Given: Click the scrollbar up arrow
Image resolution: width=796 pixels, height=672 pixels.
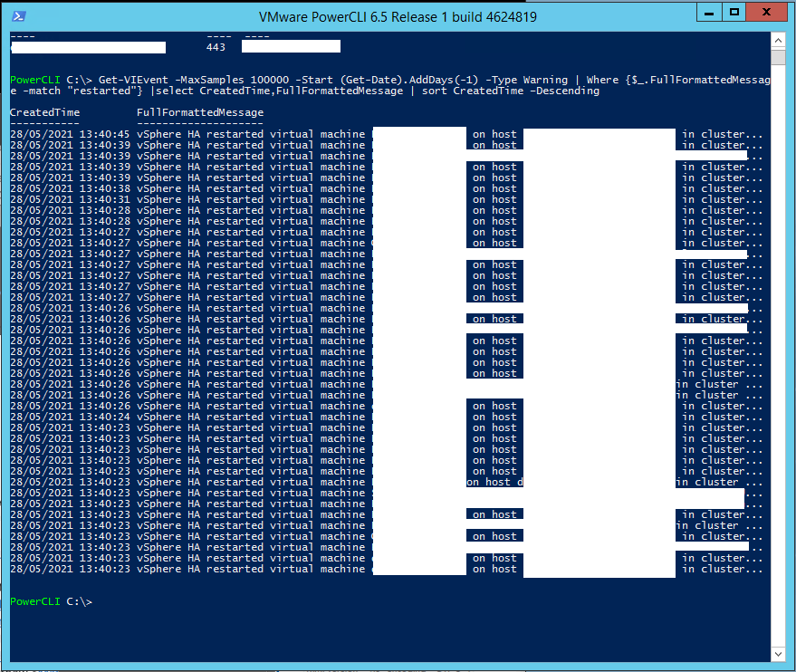Looking at the screenshot, I should click(779, 40).
